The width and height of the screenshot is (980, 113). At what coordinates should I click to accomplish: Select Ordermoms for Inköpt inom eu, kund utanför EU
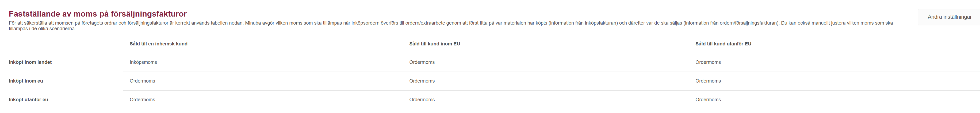pos(708,81)
